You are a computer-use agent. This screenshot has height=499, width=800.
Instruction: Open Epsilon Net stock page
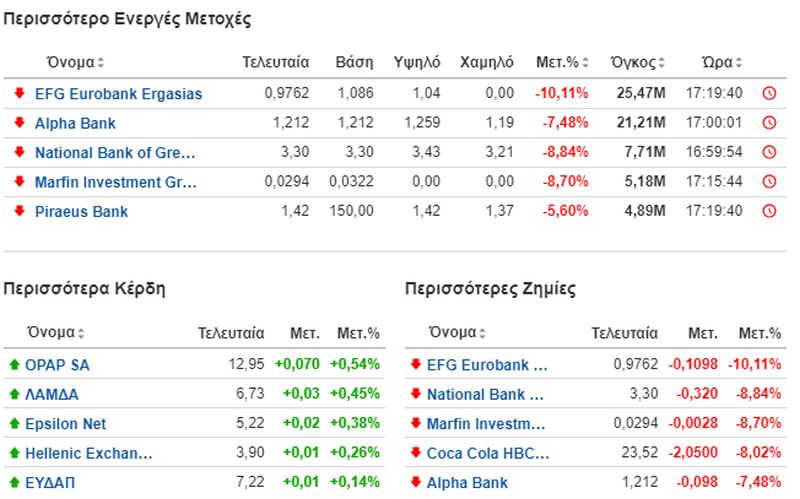pyautogui.click(x=66, y=424)
